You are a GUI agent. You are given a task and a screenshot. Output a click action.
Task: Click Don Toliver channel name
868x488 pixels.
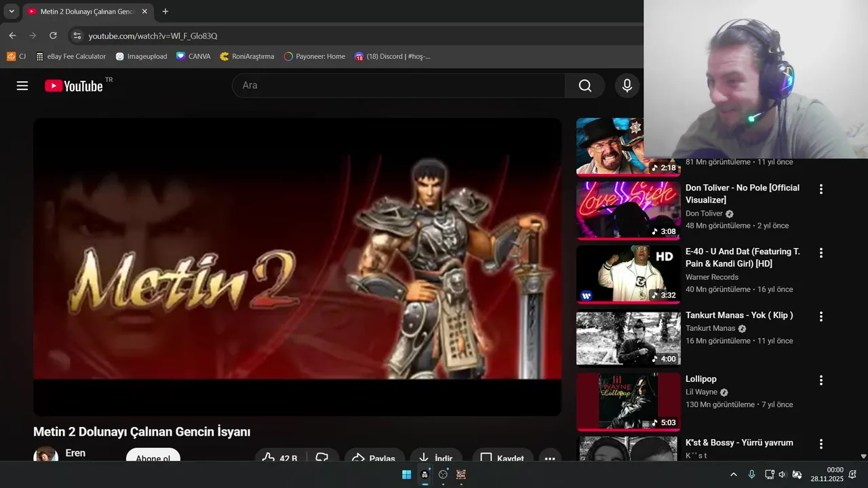[704, 213]
